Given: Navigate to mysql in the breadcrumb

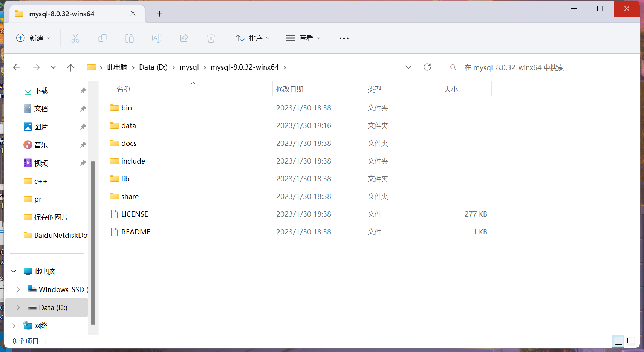Looking at the screenshot, I should click(189, 67).
